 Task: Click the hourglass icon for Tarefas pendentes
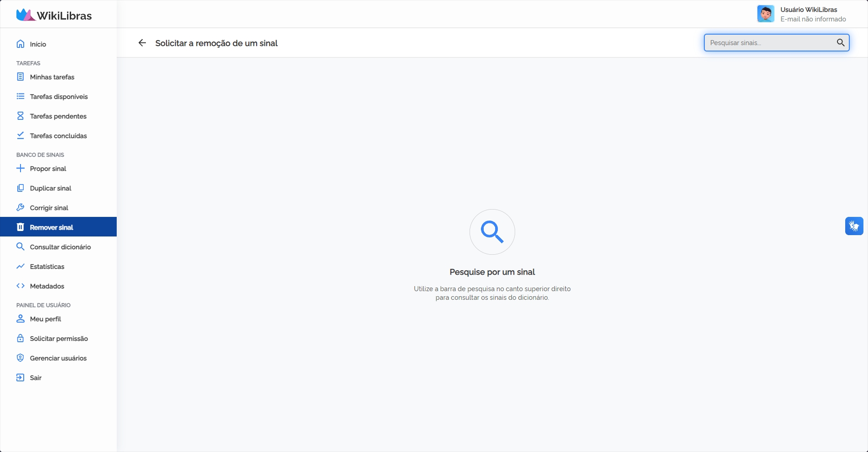(21, 116)
